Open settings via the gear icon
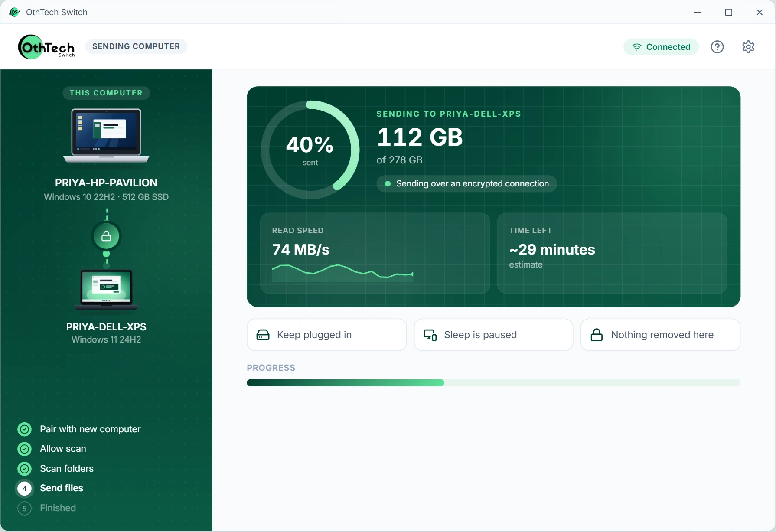Screen dimensions: 776x532 point(748,47)
